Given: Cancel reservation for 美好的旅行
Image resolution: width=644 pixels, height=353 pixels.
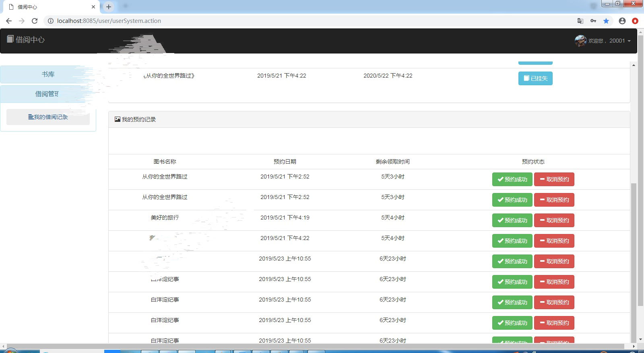Looking at the screenshot, I should tap(554, 220).
